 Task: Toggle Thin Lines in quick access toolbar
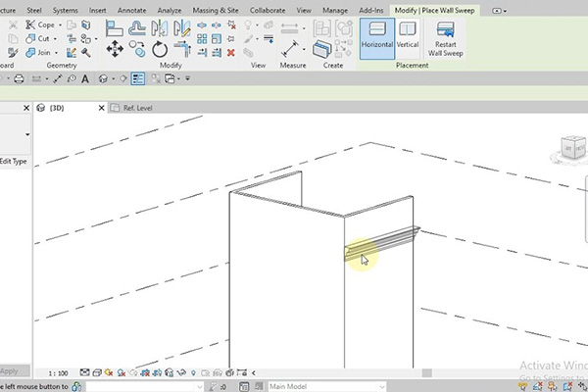(x=138, y=78)
